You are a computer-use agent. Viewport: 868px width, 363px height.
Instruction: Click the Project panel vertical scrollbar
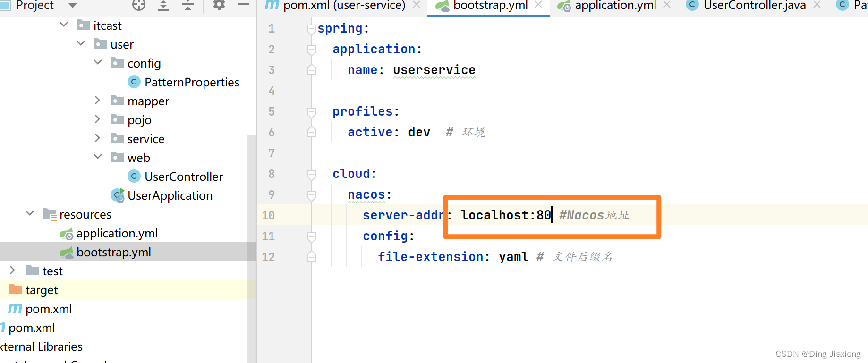[251, 249]
